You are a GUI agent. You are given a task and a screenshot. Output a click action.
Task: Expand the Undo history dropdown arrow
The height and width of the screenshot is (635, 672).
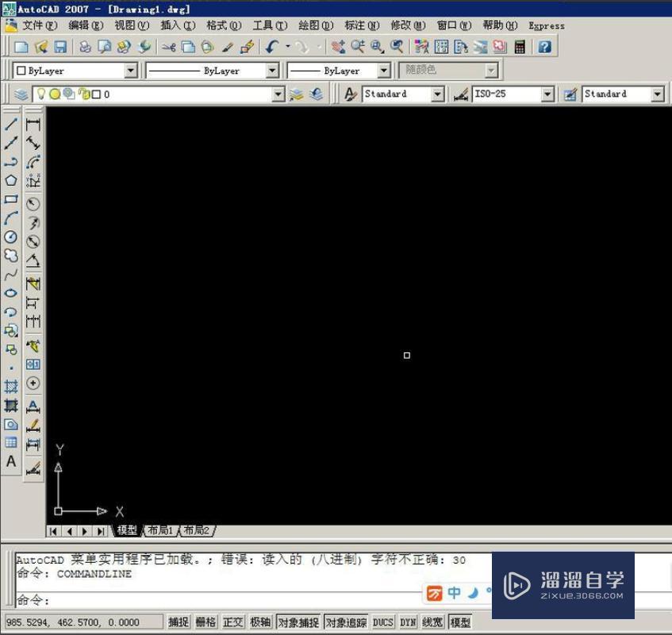click(287, 46)
